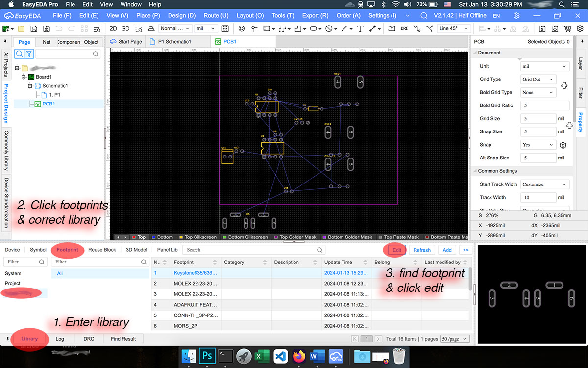Viewport: 588px width, 368px height.
Task: Select System in library source list
Action: 13,273
